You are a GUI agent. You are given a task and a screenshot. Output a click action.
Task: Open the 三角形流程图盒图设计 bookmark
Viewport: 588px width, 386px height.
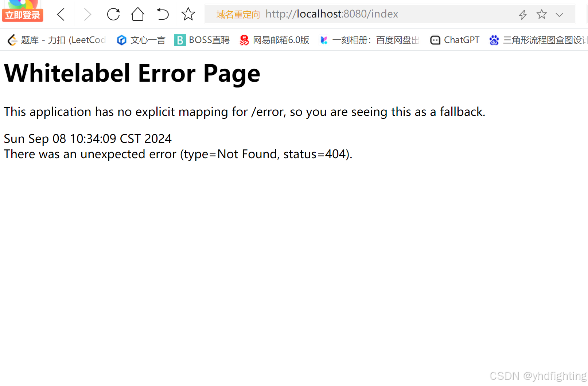537,40
